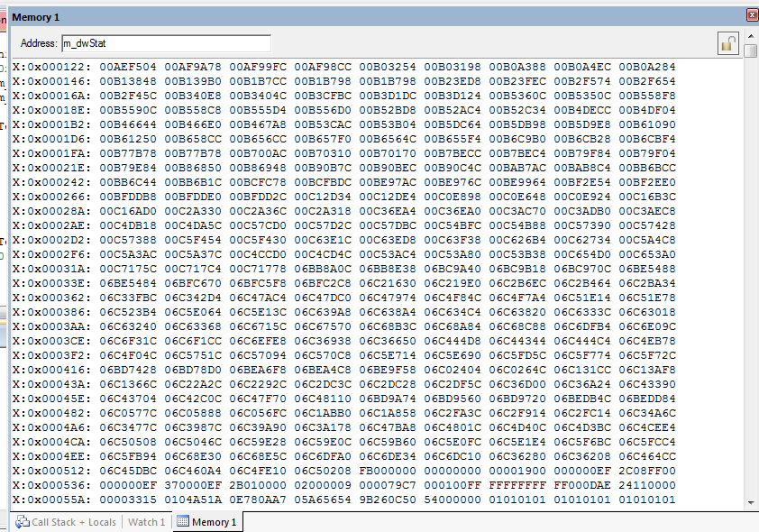Toggle the memory lock padlock icon
This screenshot has height=532, width=759.
727,42
